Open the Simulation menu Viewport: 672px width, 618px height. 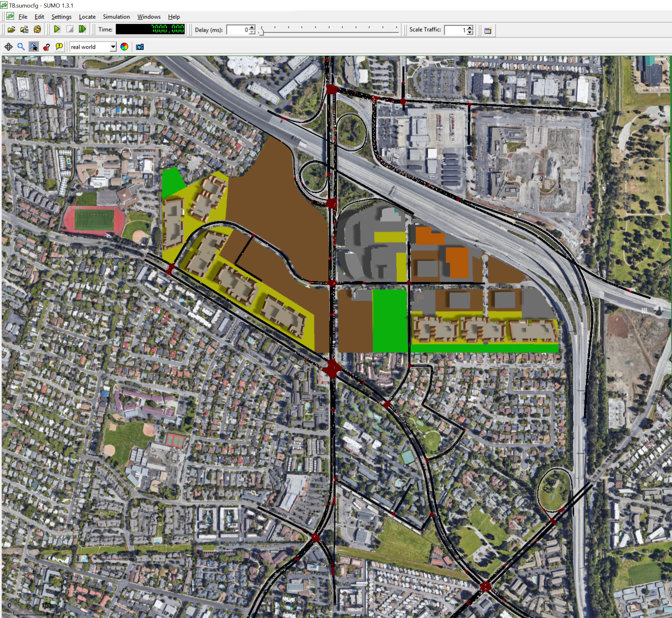116,17
